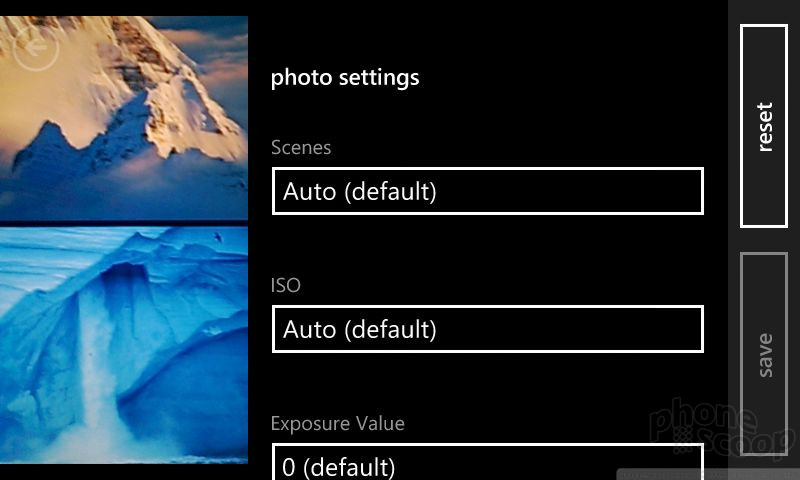Click the photo settings heading
Viewport: 800px width, 480px height.
(x=345, y=78)
